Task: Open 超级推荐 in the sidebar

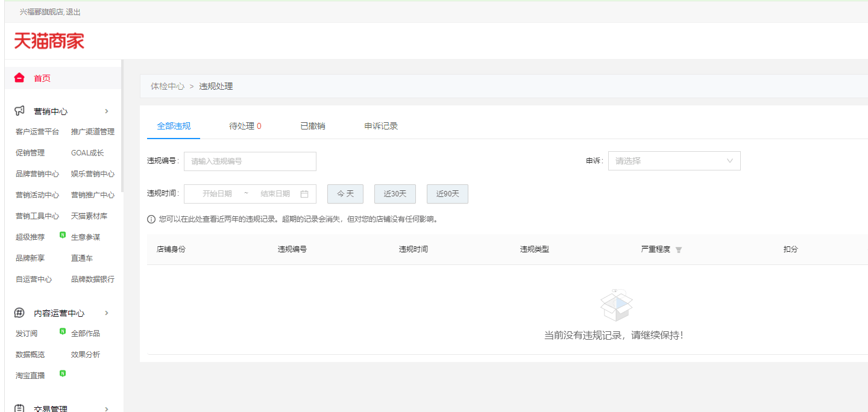Action: tap(30, 237)
